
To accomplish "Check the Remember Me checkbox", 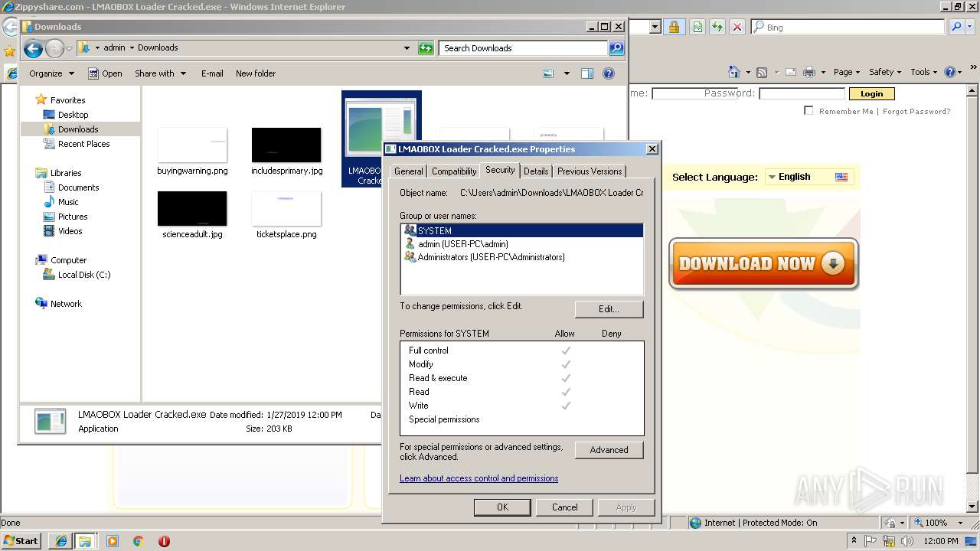I will (808, 111).
